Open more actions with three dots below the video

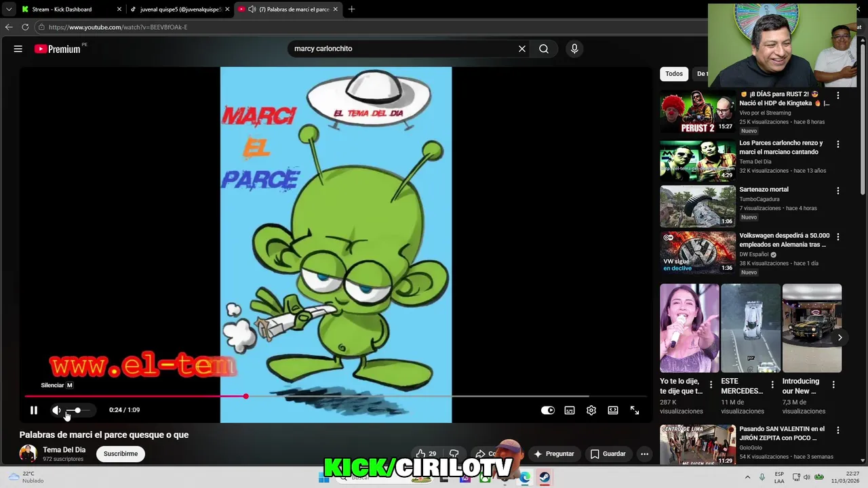645,454
